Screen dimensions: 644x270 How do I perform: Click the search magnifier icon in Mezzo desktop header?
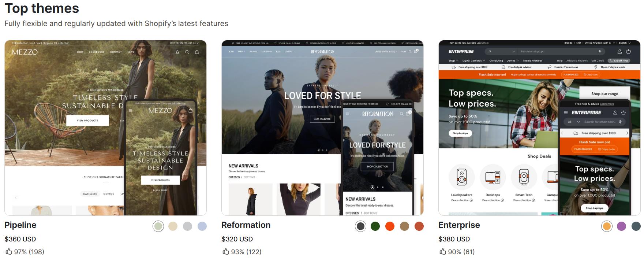(x=187, y=52)
